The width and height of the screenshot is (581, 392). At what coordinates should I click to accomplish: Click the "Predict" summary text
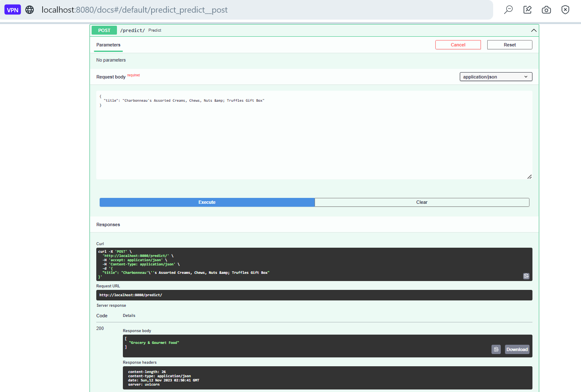click(x=155, y=30)
